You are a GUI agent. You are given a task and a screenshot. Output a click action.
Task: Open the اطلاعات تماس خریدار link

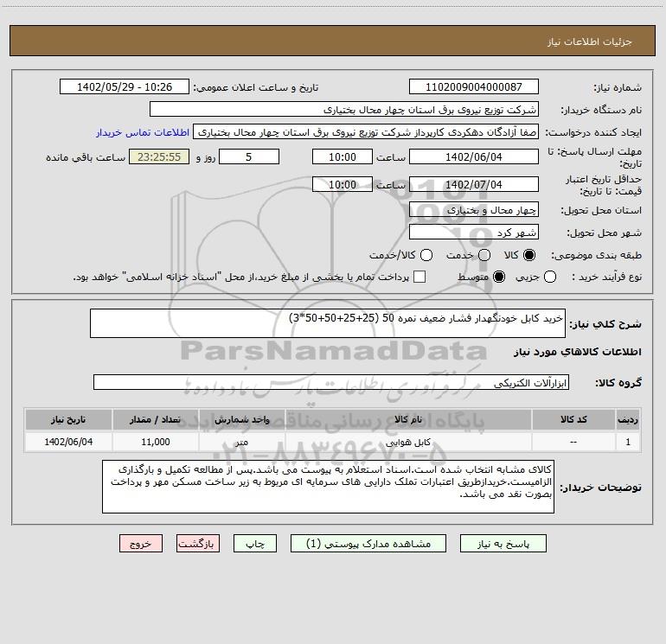[x=143, y=132]
